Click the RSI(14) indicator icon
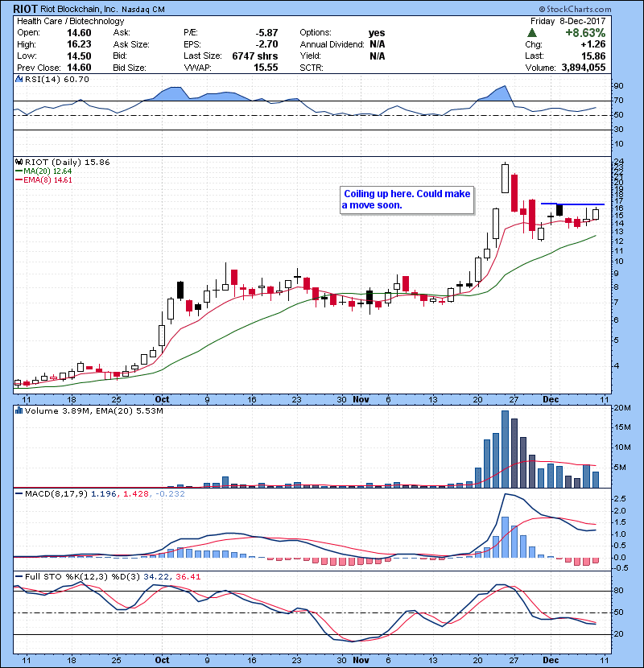The width and height of the screenshot is (644, 668). coord(19,79)
